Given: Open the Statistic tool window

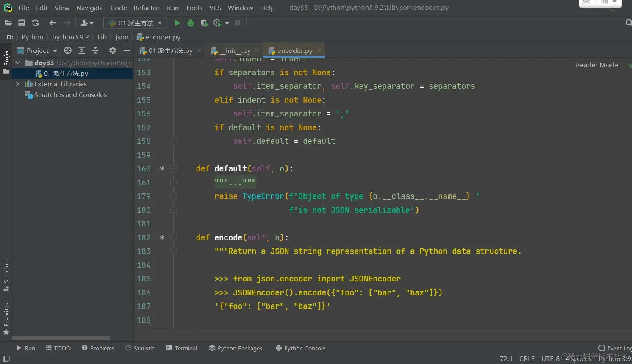Looking at the screenshot, I should (140, 348).
